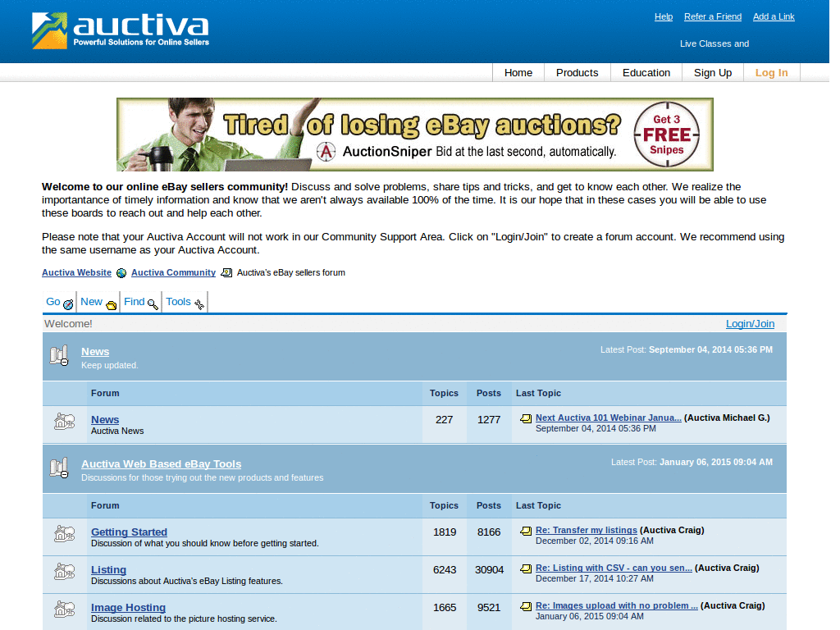The width and height of the screenshot is (840, 630).
Task: Open the Next Auctiva 101 Webinar topic
Action: (x=609, y=418)
